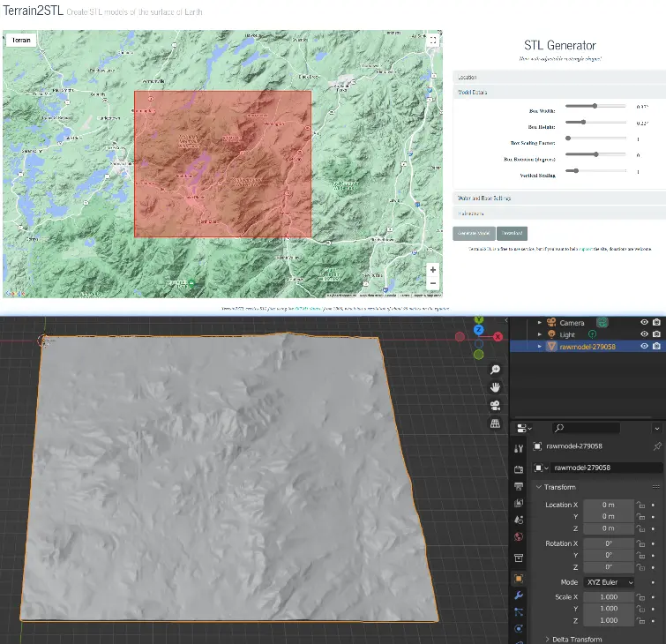Open the Instructions accordion section
This screenshot has width=666, height=644.
pyautogui.click(x=559, y=213)
